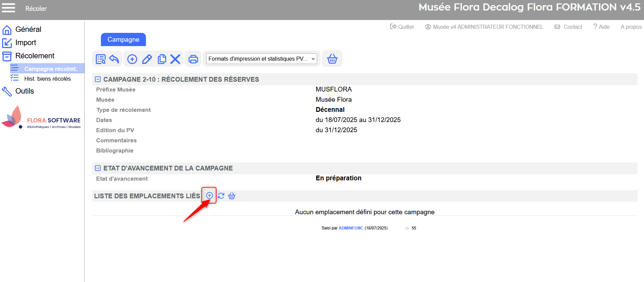
Task: Open the toolbar basket icon
Action: 332,59
